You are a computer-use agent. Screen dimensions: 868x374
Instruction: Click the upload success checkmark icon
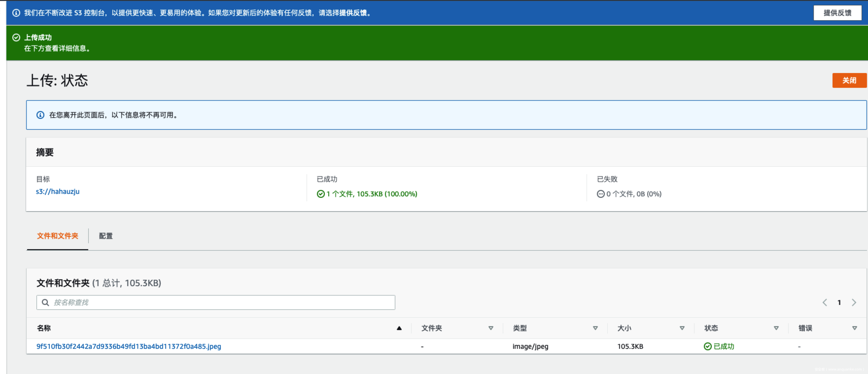16,37
